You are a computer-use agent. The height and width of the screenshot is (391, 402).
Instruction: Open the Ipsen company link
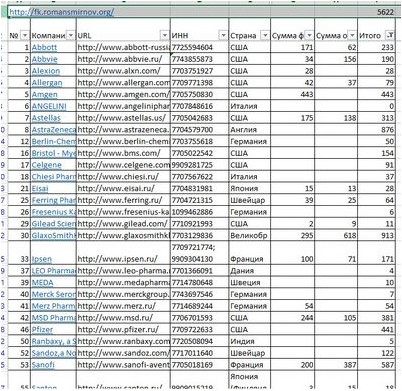click(x=42, y=259)
